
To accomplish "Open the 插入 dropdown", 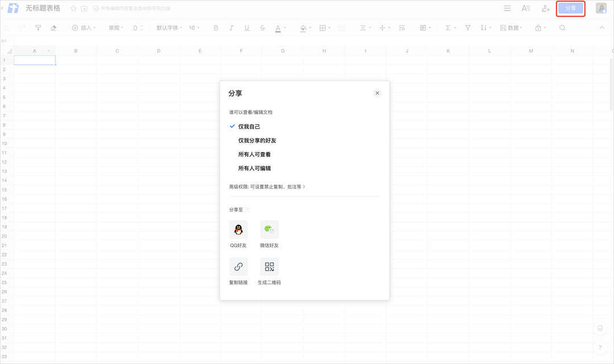I will (84, 28).
